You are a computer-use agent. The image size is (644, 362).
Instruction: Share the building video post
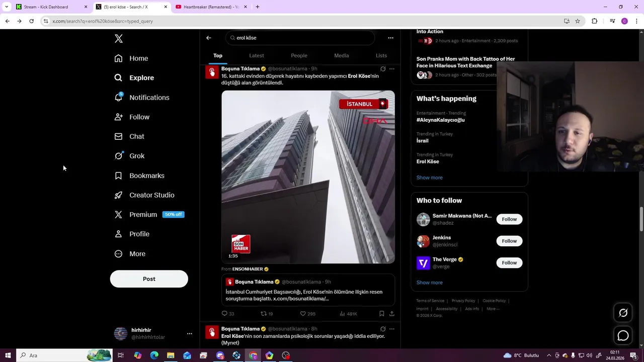[392, 314]
